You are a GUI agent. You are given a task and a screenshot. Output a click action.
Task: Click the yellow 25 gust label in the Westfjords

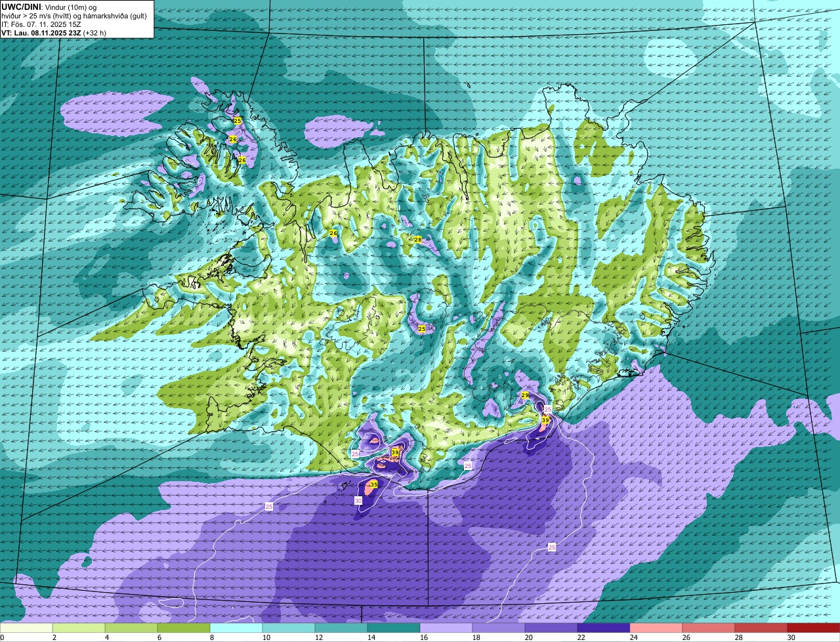coord(238,121)
